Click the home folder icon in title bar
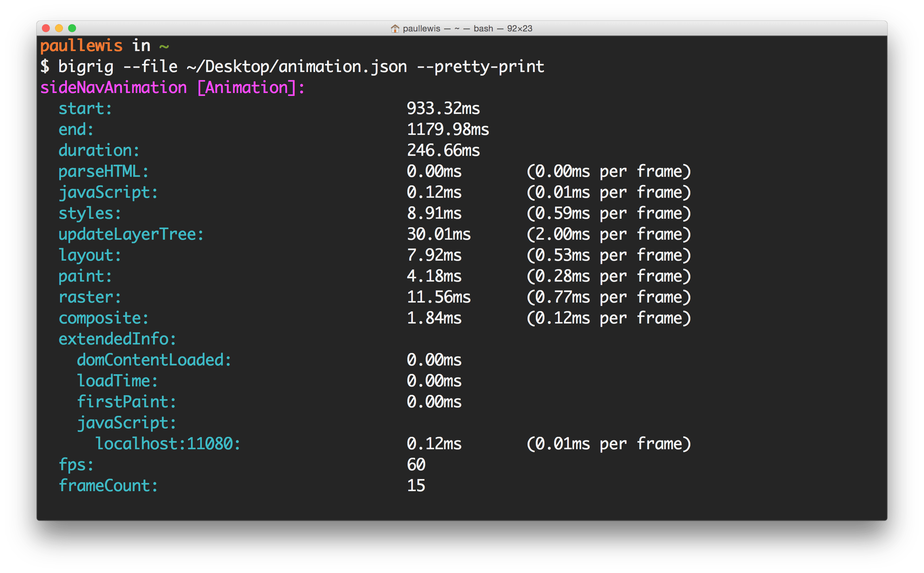The image size is (924, 573). tap(395, 28)
